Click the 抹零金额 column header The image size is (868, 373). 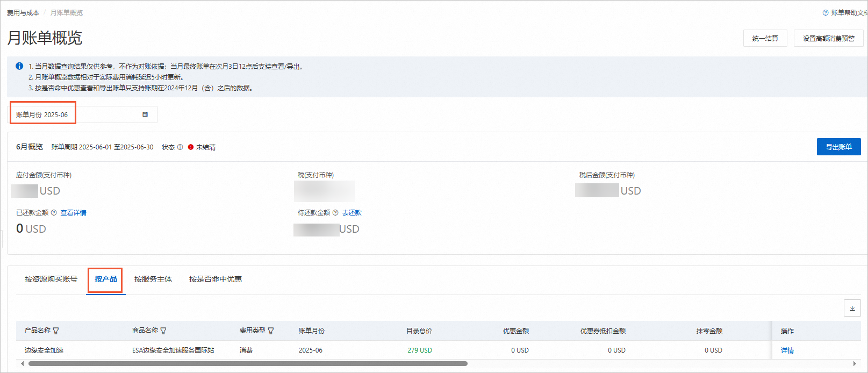(709, 331)
